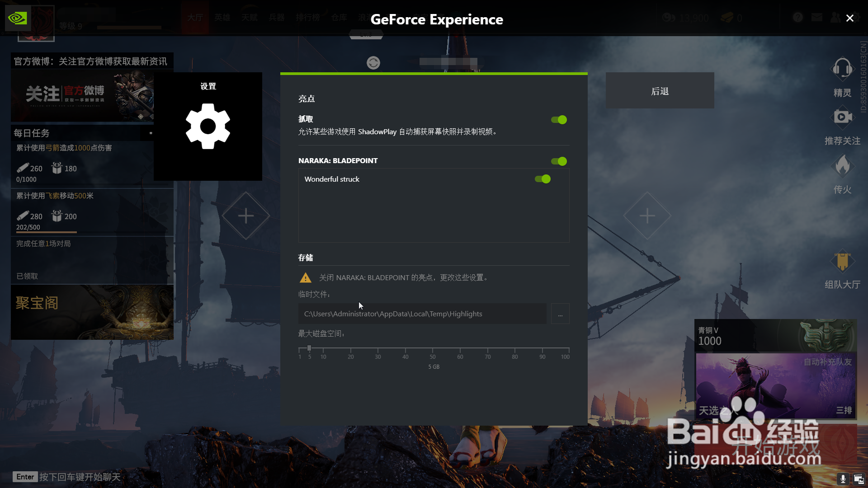This screenshot has width=868, height=488.
Task: Click the 亮点 section heading
Action: [x=307, y=99]
